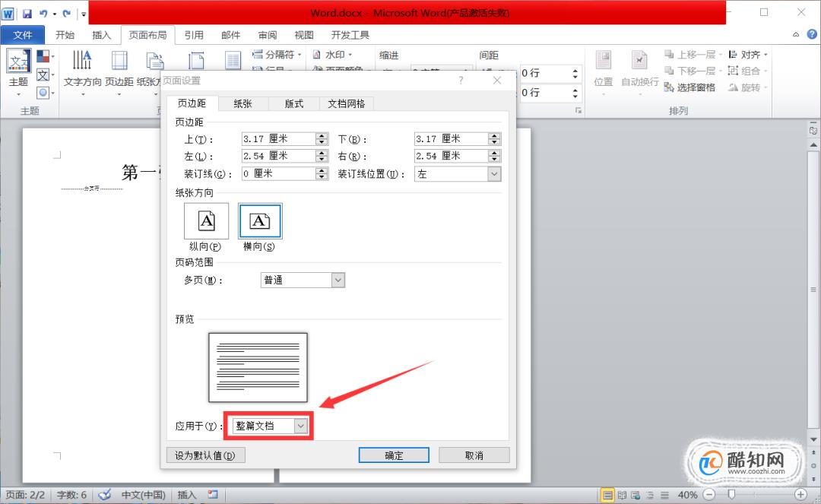
Task: Click the dialog help question mark
Action: 461,81
